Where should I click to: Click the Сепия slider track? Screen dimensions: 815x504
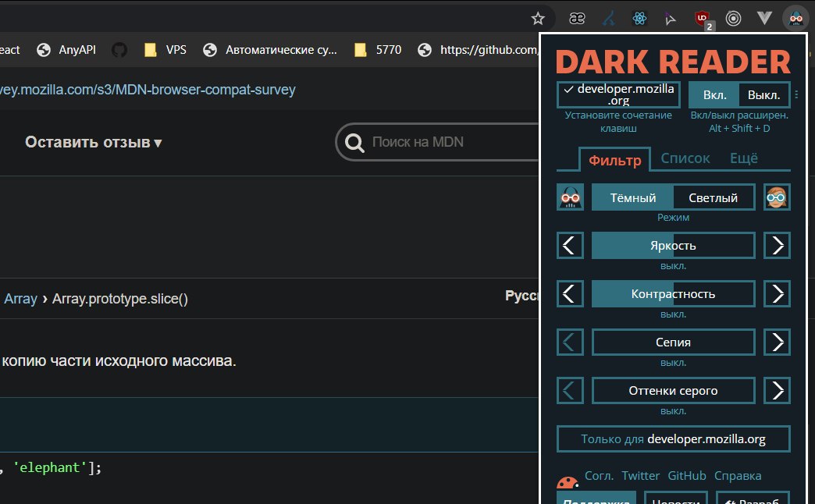(x=673, y=342)
